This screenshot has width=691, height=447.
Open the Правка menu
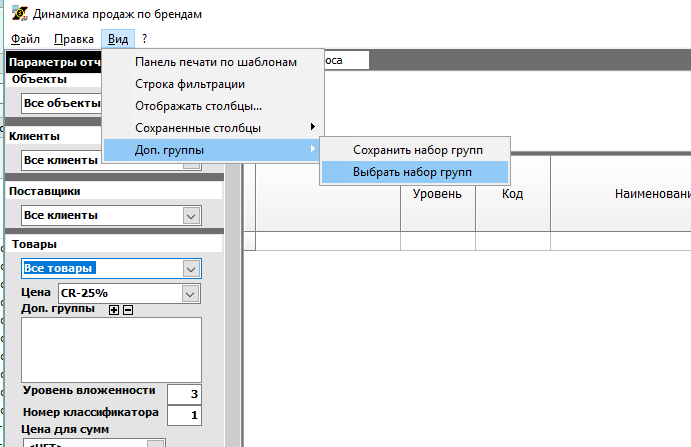tap(74, 39)
